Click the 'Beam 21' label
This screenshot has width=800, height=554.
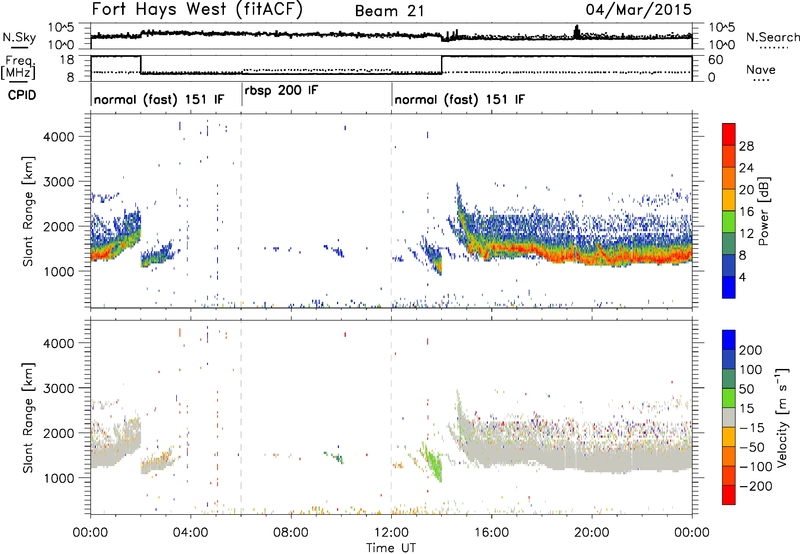390,11
